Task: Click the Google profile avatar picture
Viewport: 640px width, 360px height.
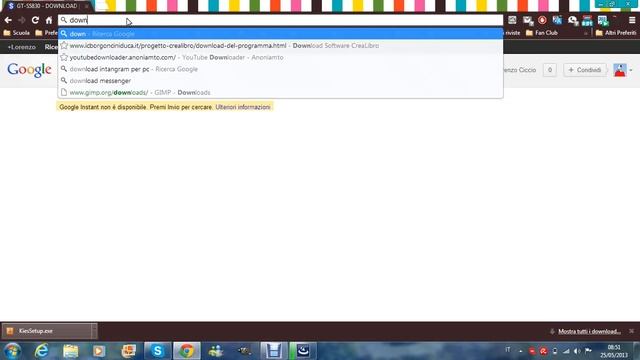Action: (x=620, y=70)
